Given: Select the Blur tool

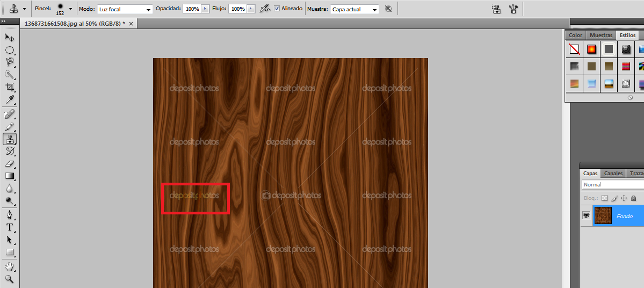Looking at the screenshot, I should click(x=10, y=188).
